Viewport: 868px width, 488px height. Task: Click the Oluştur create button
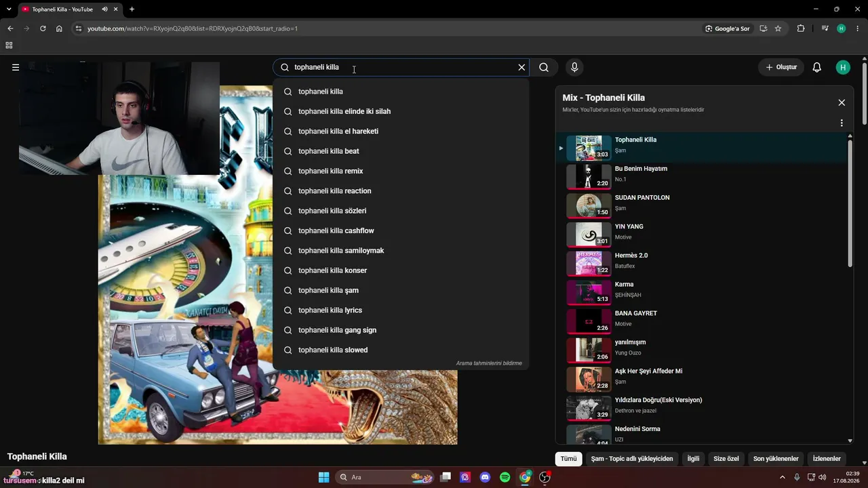tap(781, 67)
